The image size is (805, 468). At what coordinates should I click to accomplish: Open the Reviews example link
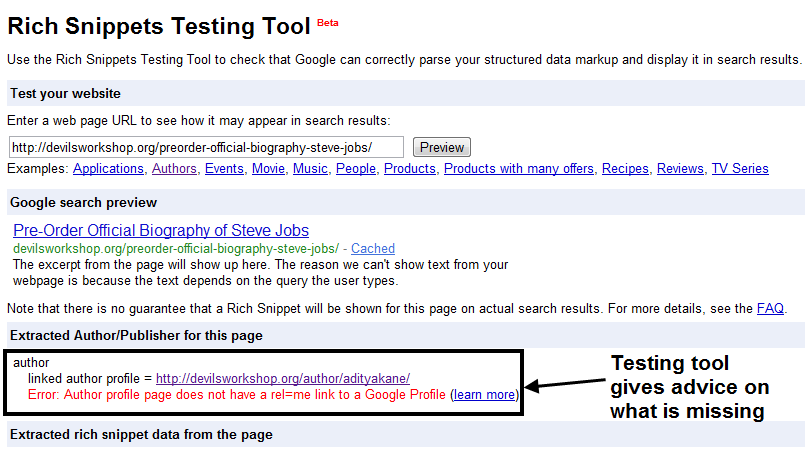(680, 168)
